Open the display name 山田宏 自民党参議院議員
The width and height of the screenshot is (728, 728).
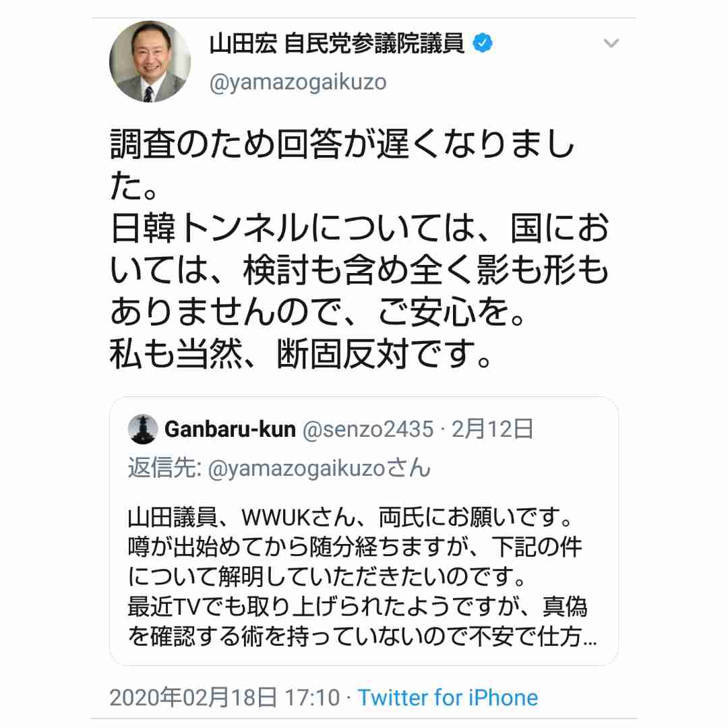click(x=336, y=44)
